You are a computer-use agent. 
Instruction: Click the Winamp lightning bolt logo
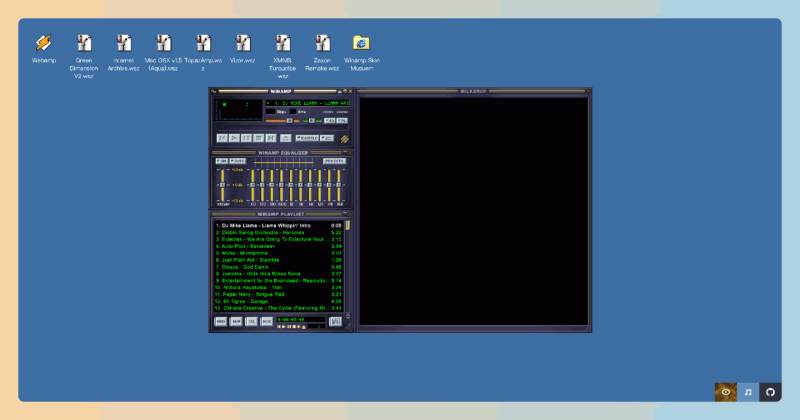point(344,139)
